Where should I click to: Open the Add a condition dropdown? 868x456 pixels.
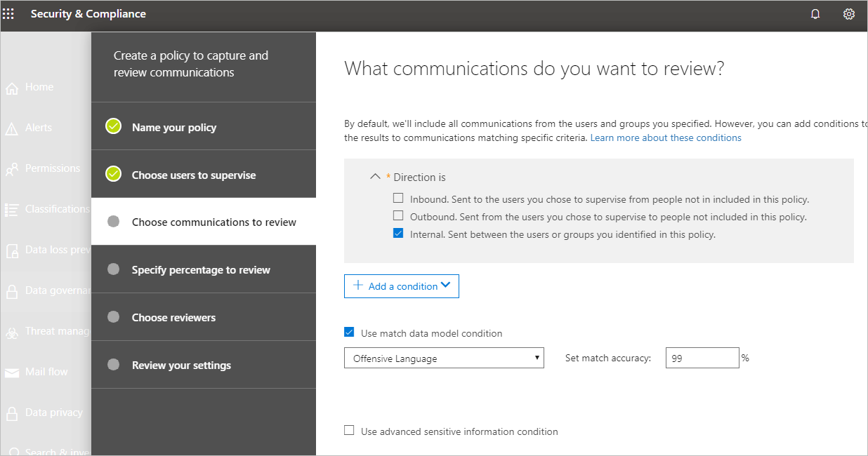(401, 286)
